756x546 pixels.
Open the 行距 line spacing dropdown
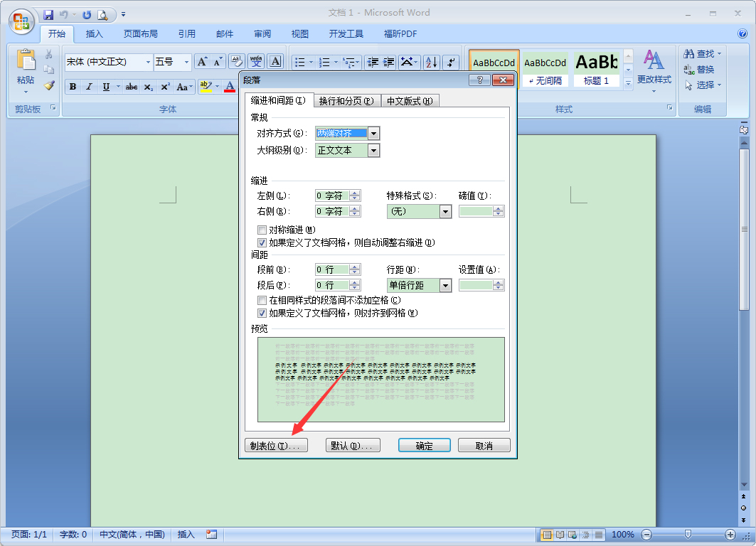coord(444,285)
